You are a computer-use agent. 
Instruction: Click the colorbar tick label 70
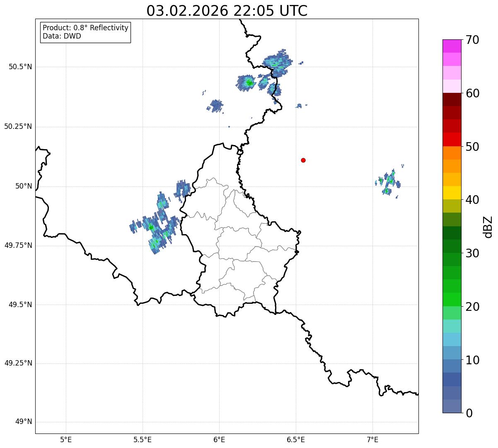472,40
